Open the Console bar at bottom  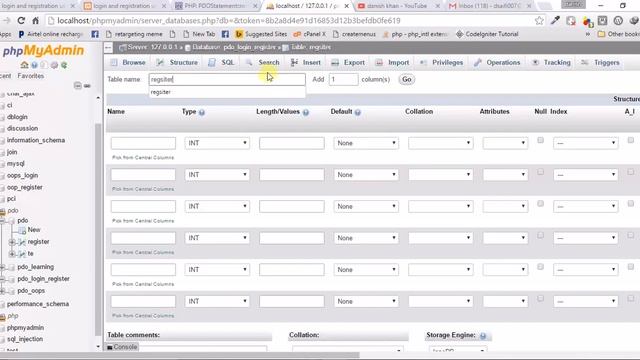[x=122, y=347]
